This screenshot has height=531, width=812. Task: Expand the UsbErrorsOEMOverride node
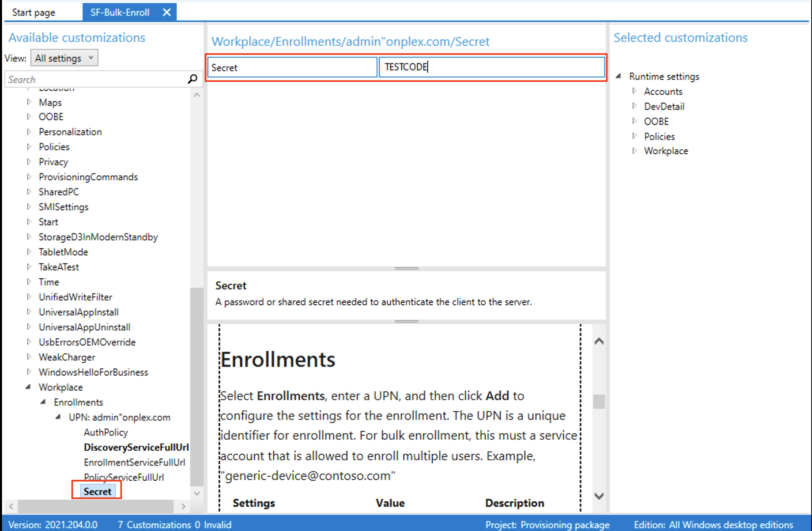click(x=29, y=342)
